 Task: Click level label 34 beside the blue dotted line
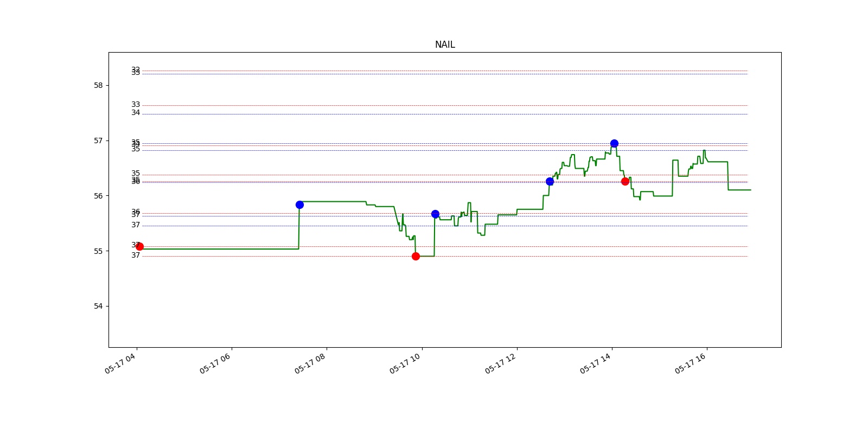tap(136, 113)
